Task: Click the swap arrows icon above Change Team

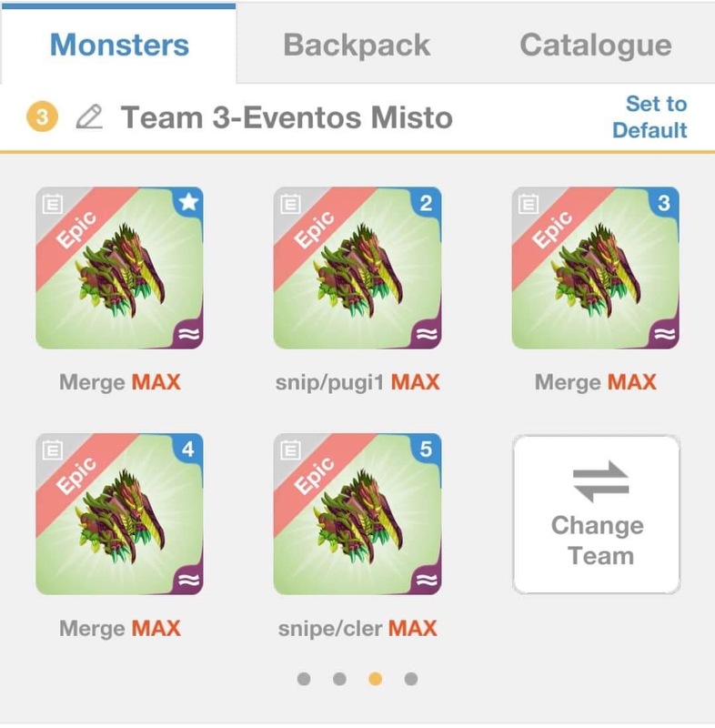Action: tap(601, 481)
